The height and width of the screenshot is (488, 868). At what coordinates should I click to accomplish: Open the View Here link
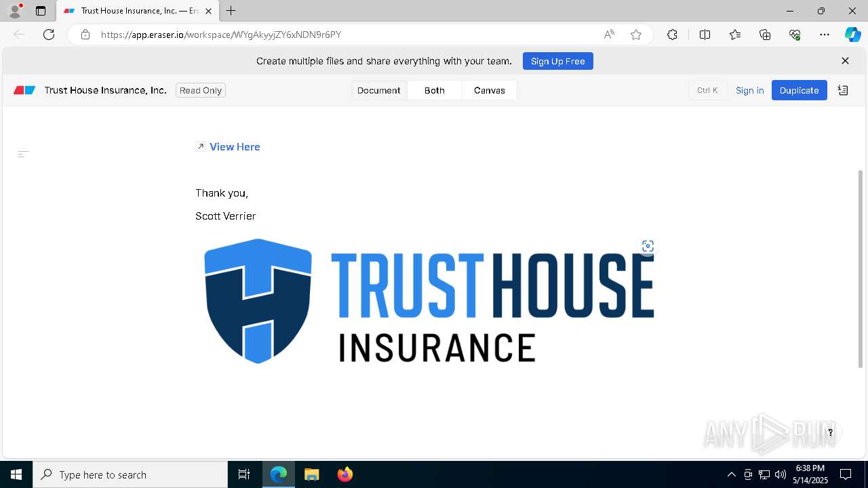click(x=235, y=146)
